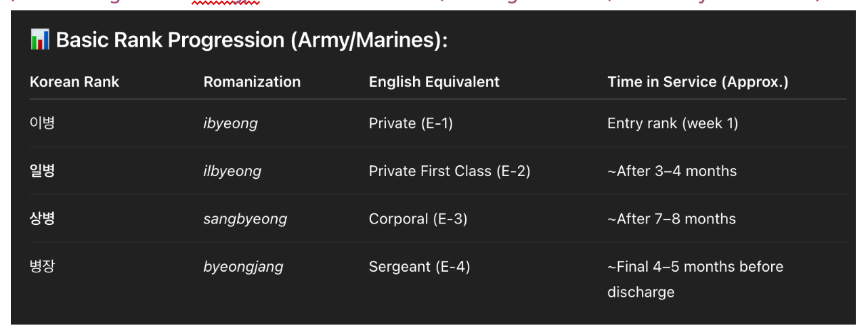Viewport: 868px width, 336px height.
Task: Click the ilbyeong romanization text
Action: [x=232, y=171]
